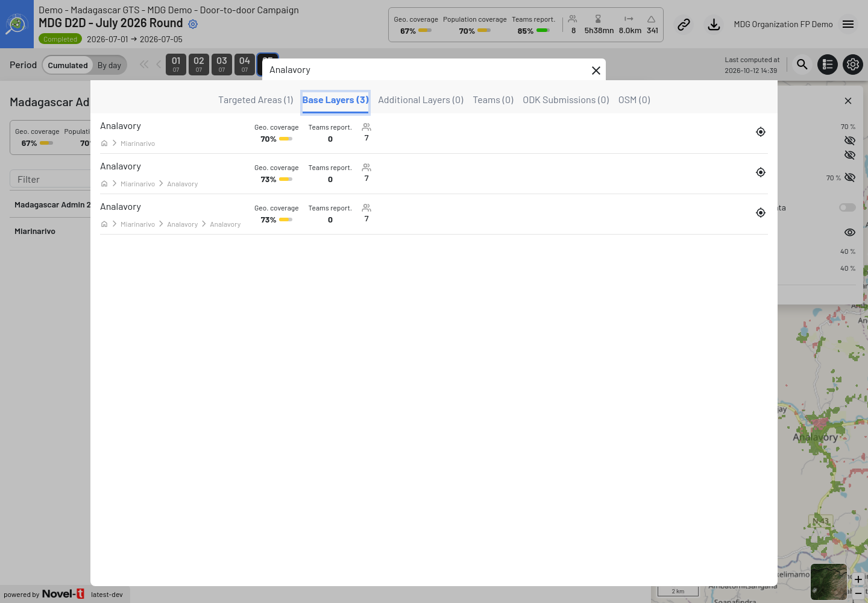Open the list view panel icon
Viewport: 868px width, 603px height.
[x=828, y=65]
